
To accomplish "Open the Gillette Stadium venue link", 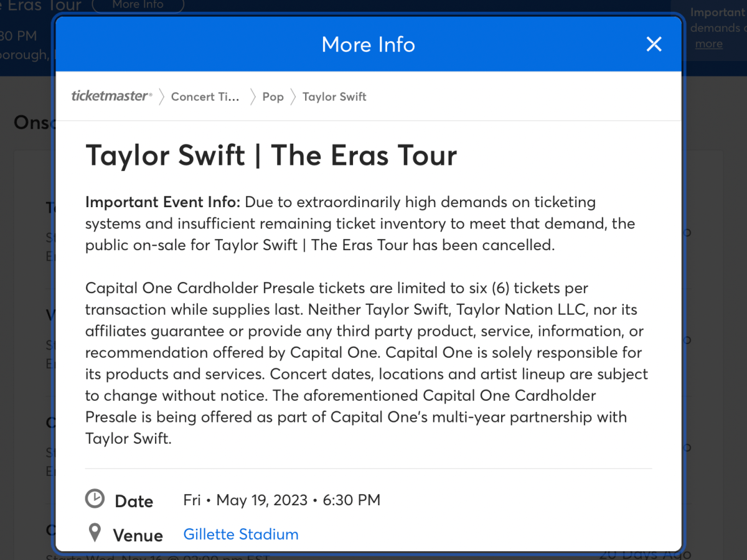I will (241, 534).
